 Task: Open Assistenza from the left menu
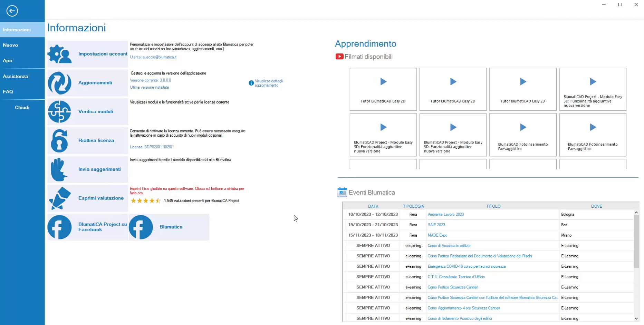[16, 76]
